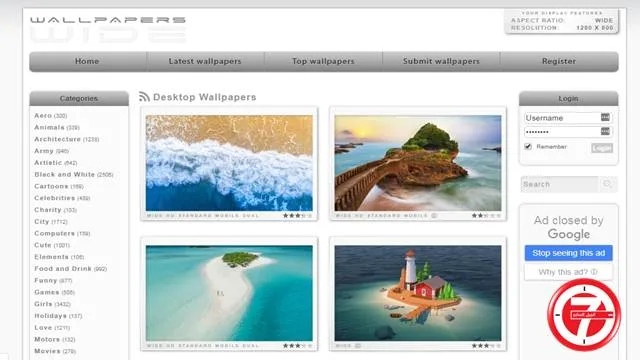Open the Motors category
Viewport: 640px width, 360px height.
55,339
